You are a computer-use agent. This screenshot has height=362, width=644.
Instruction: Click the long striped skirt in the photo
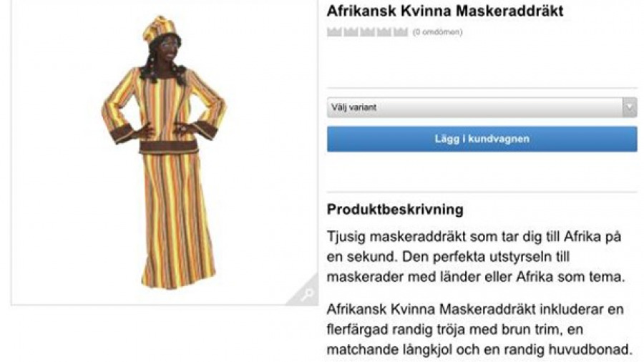[177, 220]
